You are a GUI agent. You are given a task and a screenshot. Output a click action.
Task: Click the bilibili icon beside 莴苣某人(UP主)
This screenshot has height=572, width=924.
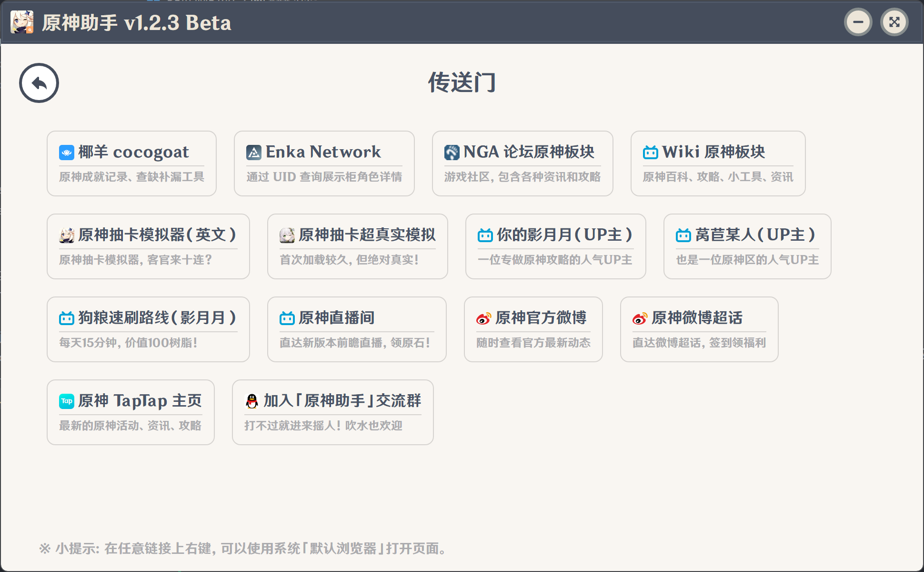click(683, 235)
